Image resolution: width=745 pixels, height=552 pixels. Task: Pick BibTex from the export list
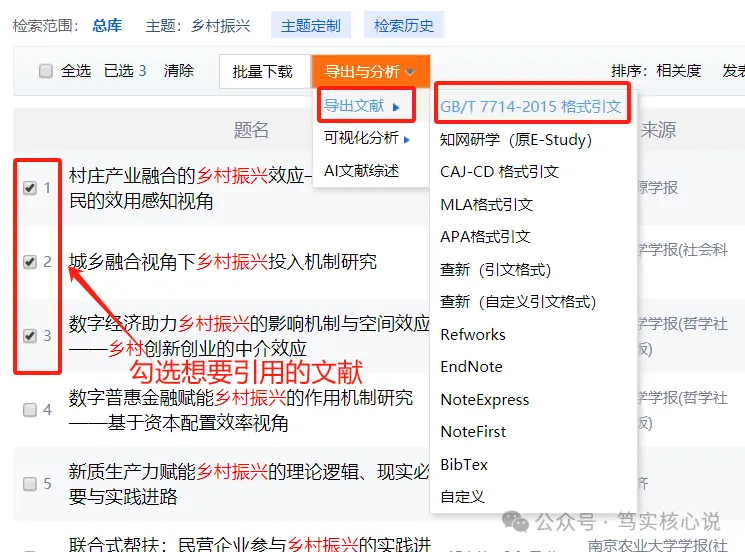click(x=464, y=464)
